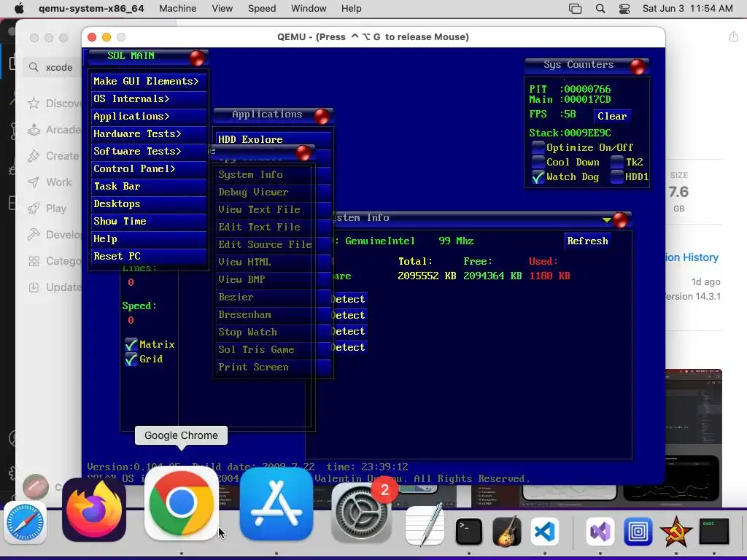Viewport: 747px width, 560px height.
Task: Expand Control Panel submenu
Action: click(149, 169)
